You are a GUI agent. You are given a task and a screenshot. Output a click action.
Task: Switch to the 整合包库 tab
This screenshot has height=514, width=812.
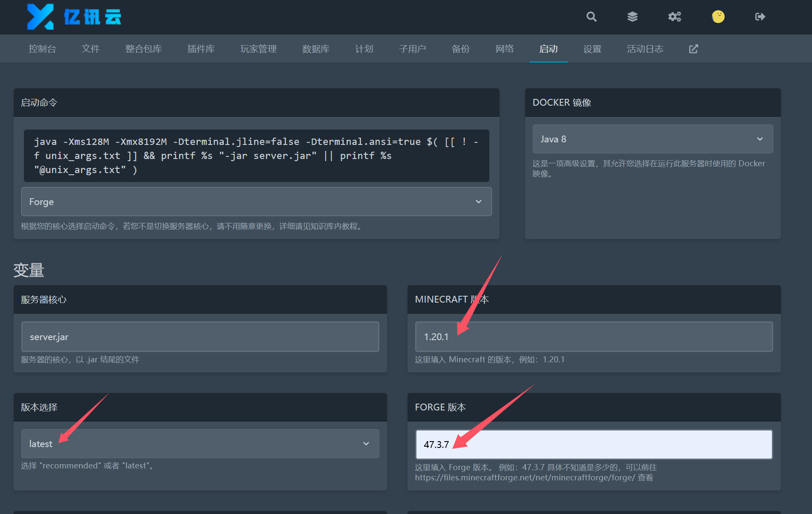(144, 49)
